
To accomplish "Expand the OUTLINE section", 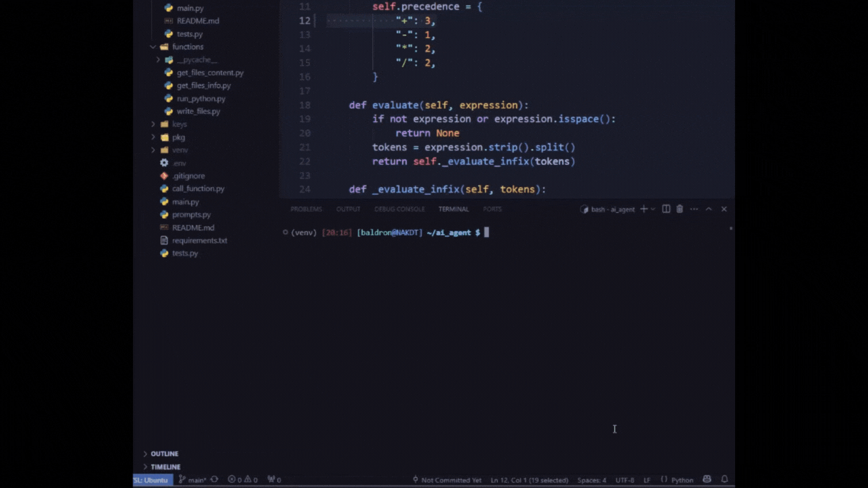I will (164, 453).
